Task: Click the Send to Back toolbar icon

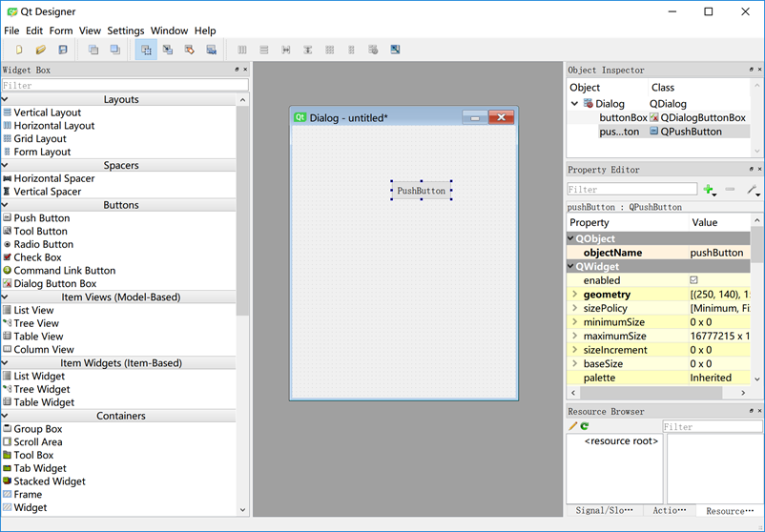Action: point(93,50)
